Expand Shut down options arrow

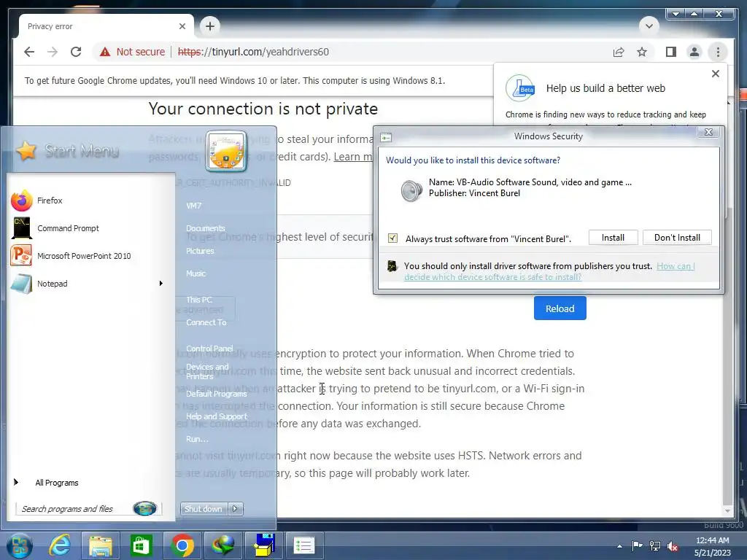tap(236, 509)
